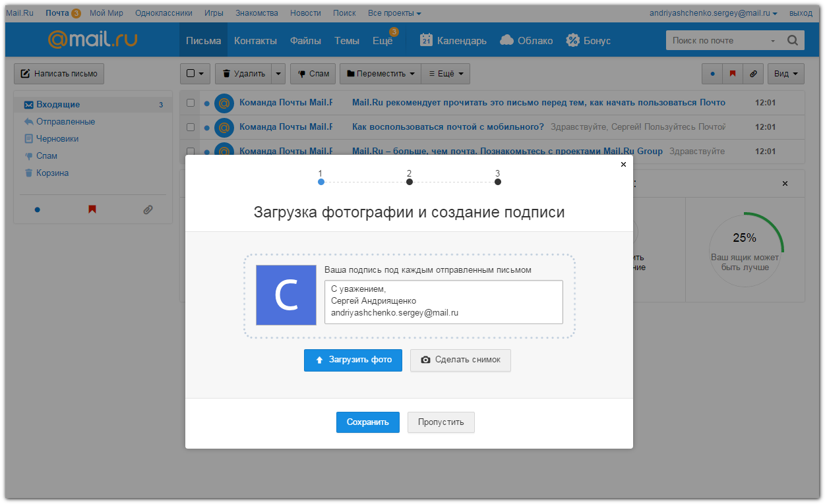Open Игры link in top bar
Image resolution: width=825 pixels, height=504 pixels.
coord(214,13)
